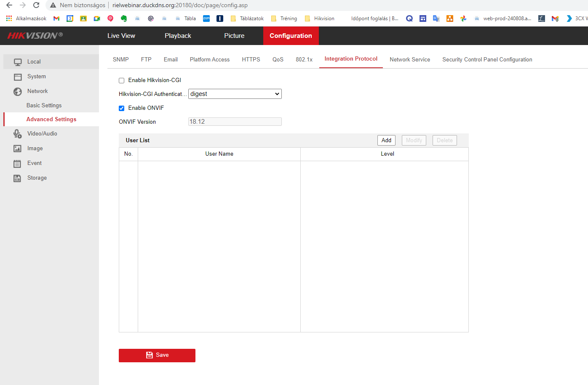Click the Video/Audio icon in sidebar

[x=18, y=134]
